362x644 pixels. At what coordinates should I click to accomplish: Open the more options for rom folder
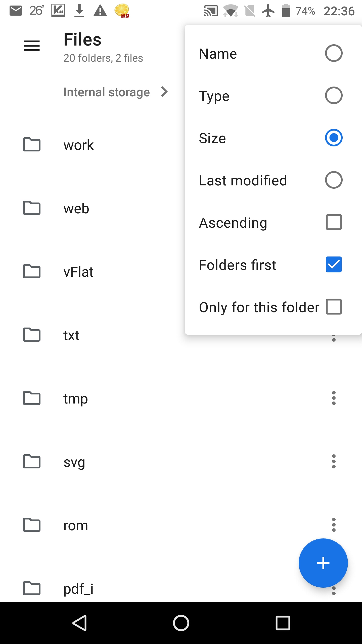[334, 525]
